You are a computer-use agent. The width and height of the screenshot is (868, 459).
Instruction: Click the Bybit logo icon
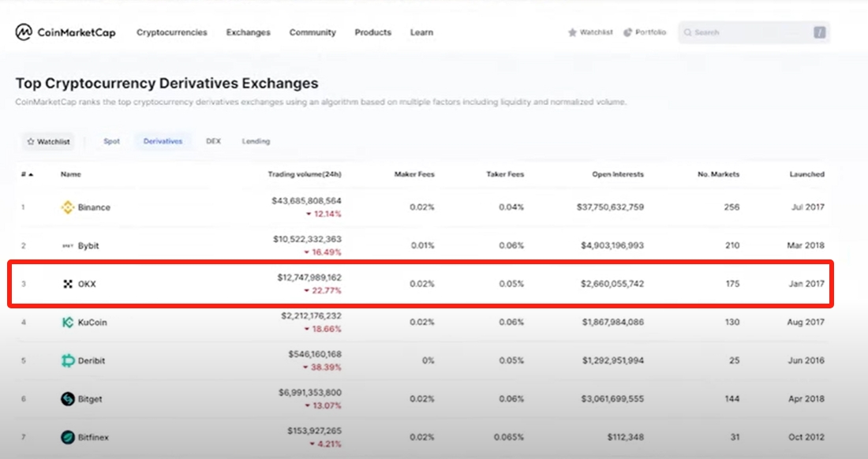68,245
